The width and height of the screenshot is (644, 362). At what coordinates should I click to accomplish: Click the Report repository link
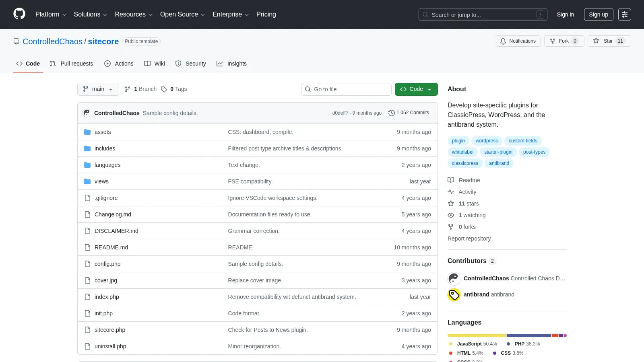[x=469, y=239]
